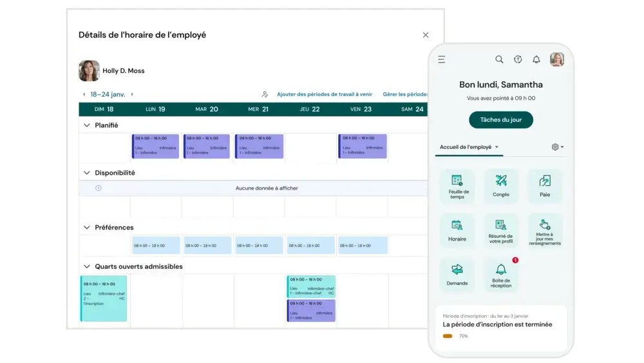Collapse the Planifié section

87,125
